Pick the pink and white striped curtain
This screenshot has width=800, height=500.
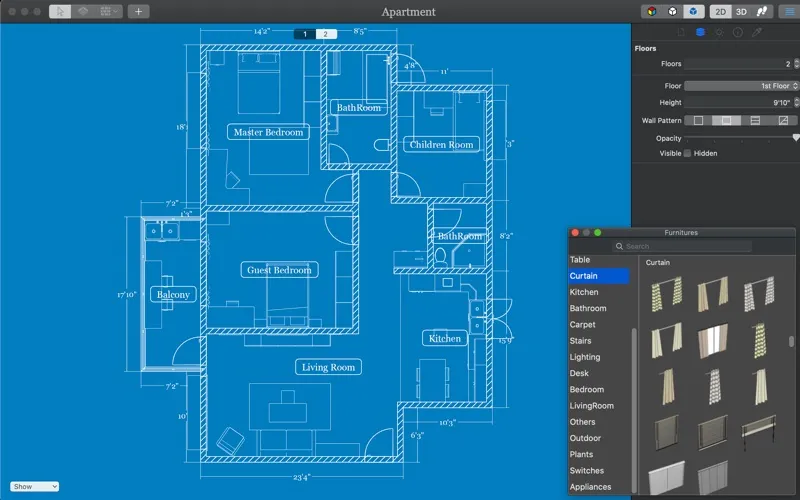[x=713, y=340]
